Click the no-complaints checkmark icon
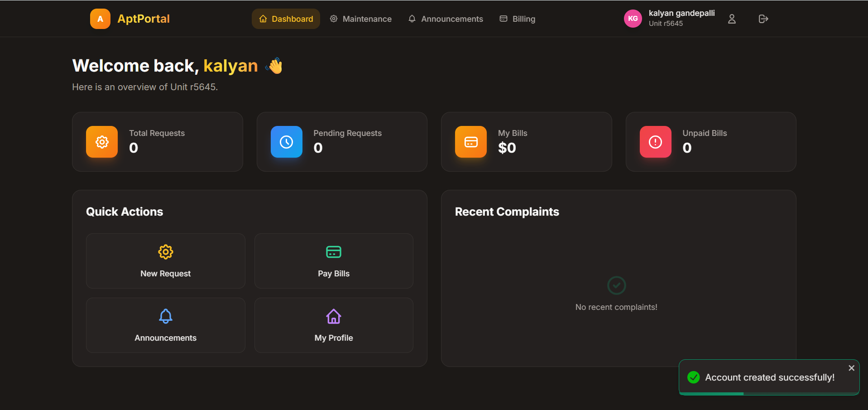Viewport: 868px width, 410px height. (616, 285)
